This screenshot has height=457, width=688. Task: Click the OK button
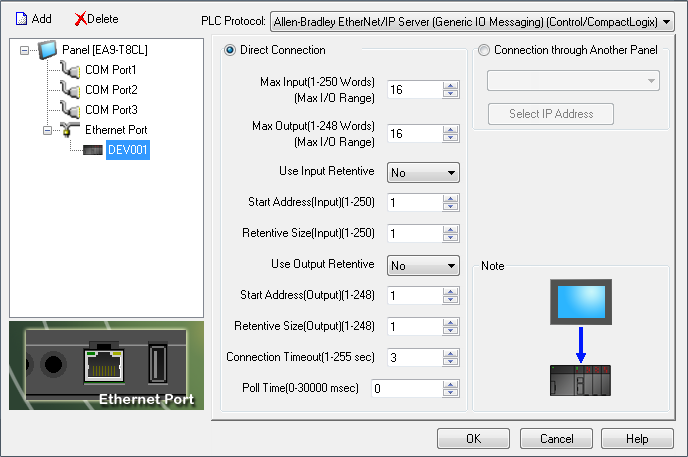coord(473,438)
